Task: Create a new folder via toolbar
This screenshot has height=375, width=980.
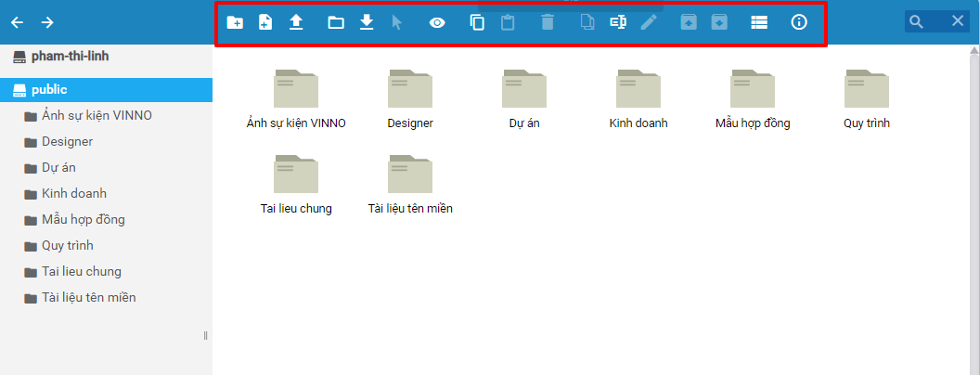Action: point(235,22)
